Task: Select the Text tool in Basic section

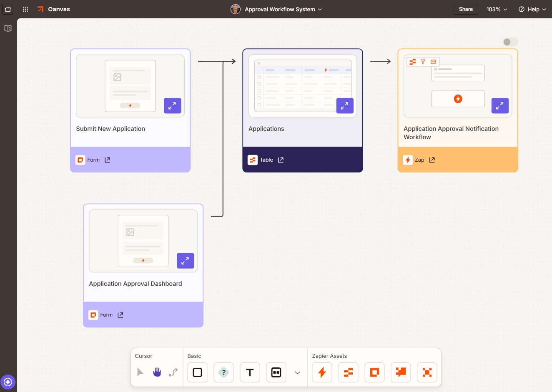Action: point(250,372)
